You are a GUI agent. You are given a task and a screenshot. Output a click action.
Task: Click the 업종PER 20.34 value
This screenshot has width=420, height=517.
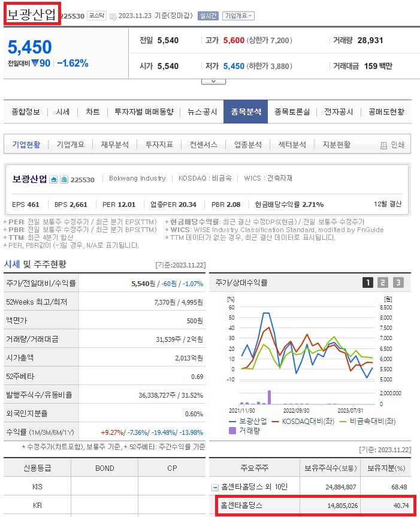pyautogui.click(x=188, y=205)
